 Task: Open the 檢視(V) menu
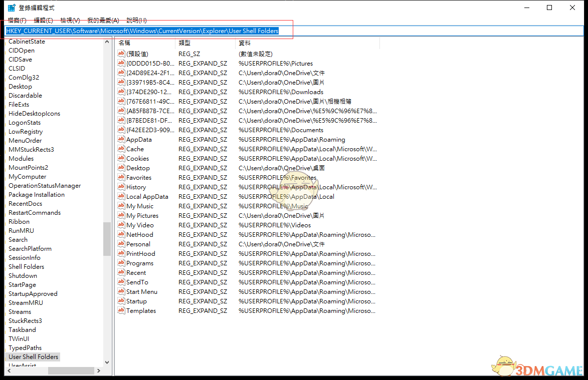tap(70, 21)
